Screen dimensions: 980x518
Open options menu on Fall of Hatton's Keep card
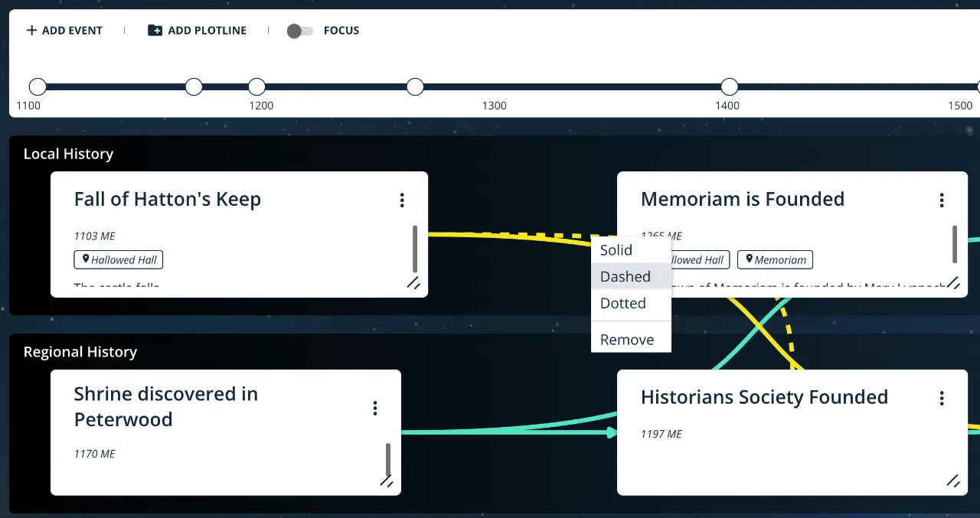tap(402, 200)
